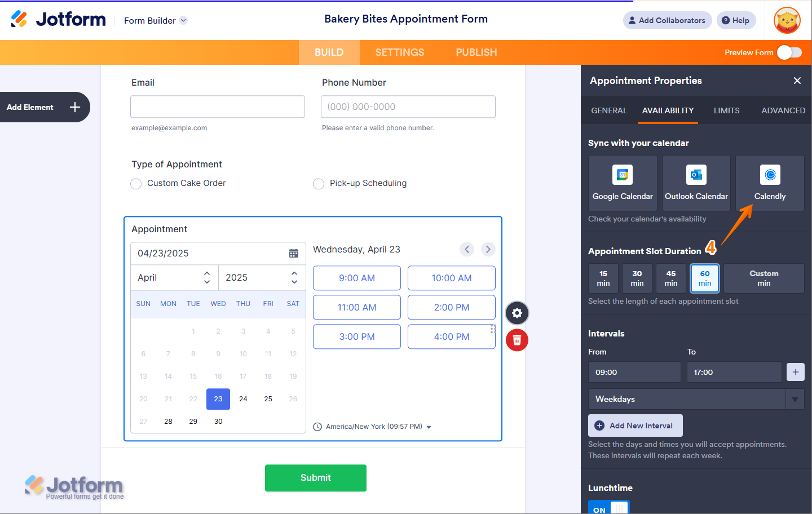812x514 pixels.
Task: Click the Email input field
Action: [x=218, y=107]
